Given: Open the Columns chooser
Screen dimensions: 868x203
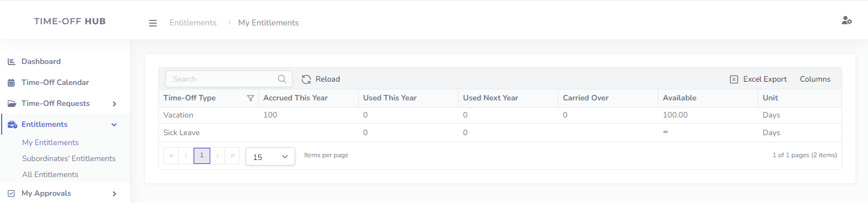Looking at the screenshot, I should (x=815, y=79).
